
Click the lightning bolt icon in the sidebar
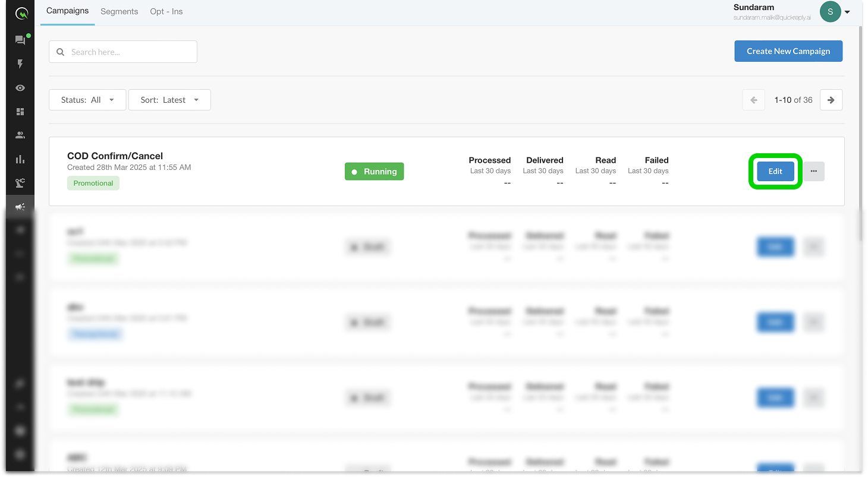coord(20,64)
